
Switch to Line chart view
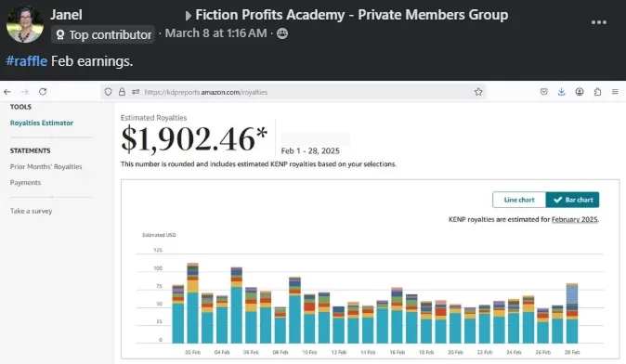519,200
